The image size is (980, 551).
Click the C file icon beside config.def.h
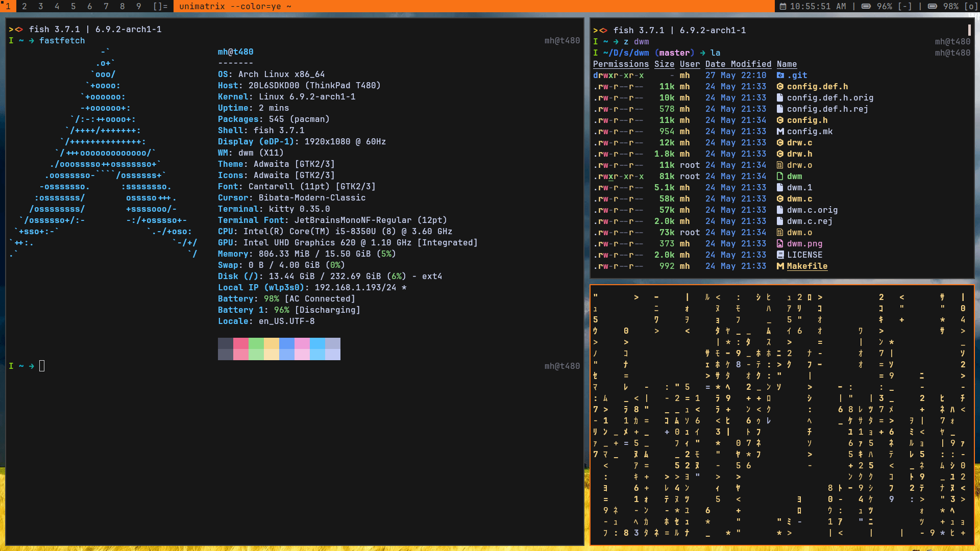(x=780, y=87)
